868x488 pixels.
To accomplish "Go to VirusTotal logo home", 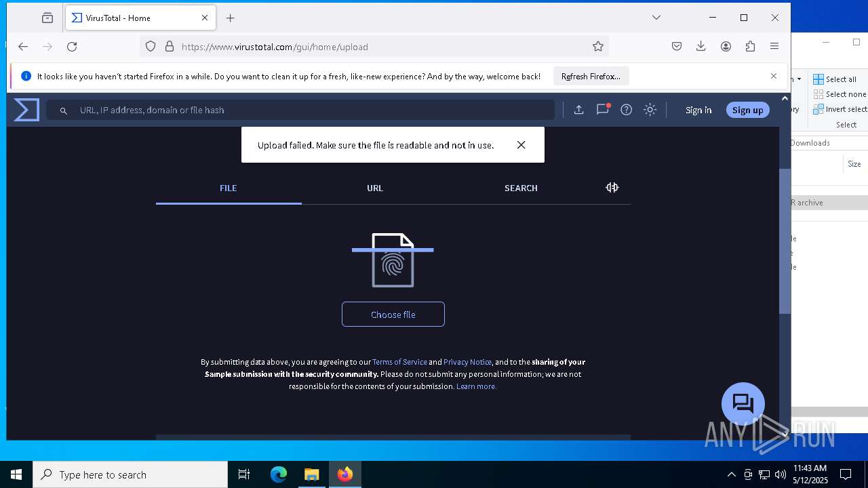I will (x=26, y=110).
